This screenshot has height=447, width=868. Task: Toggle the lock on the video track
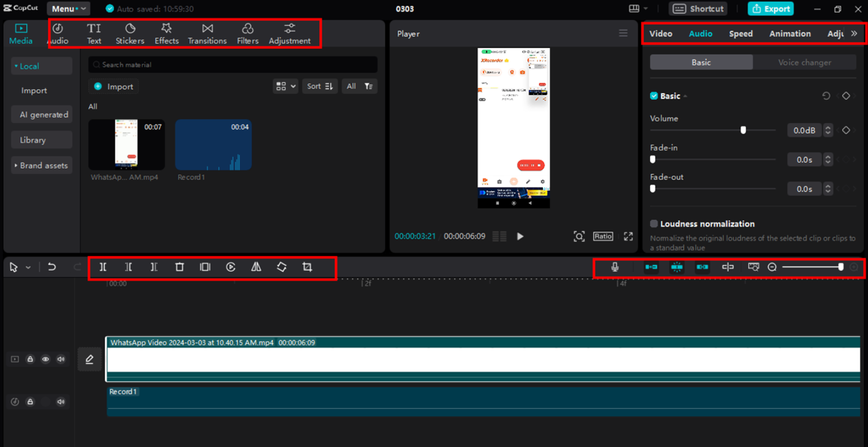click(x=30, y=359)
